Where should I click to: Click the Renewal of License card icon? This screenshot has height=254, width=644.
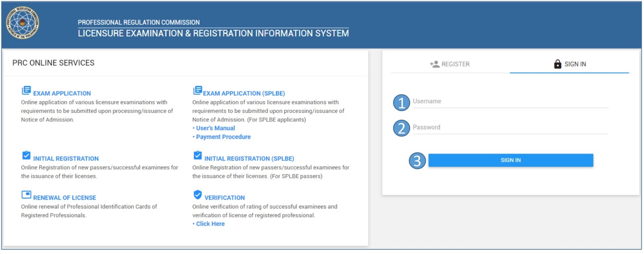pos(26,195)
